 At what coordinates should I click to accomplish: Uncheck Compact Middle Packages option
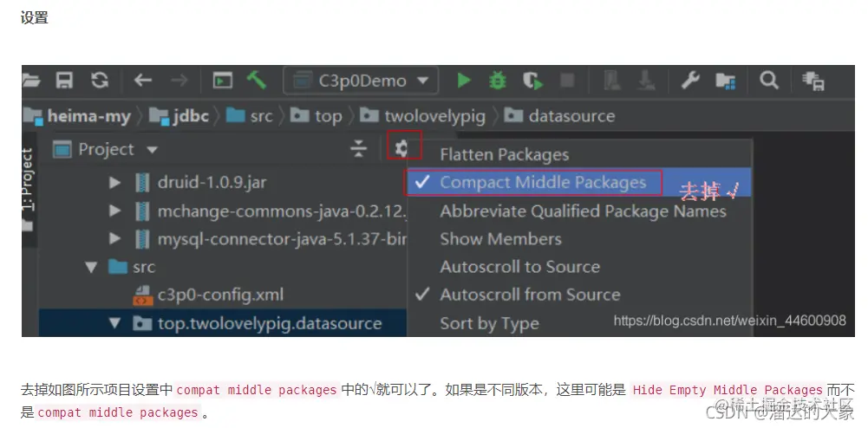click(x=578, y=183)
